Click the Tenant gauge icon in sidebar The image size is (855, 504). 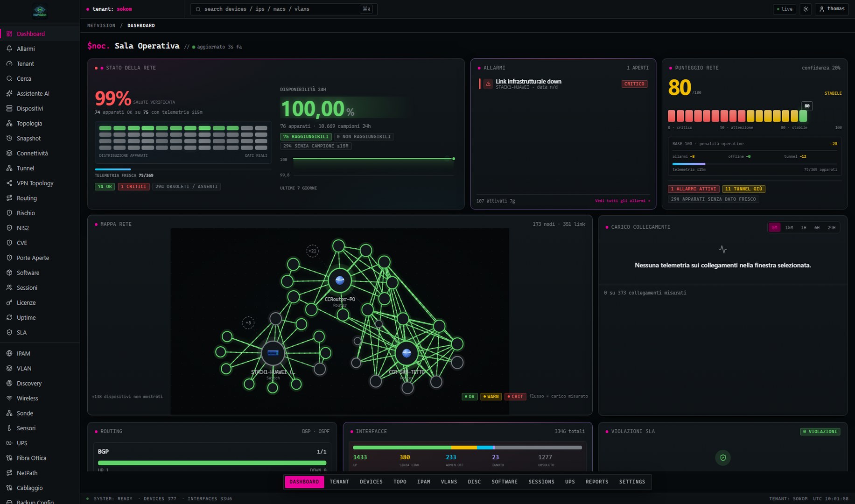9,63
